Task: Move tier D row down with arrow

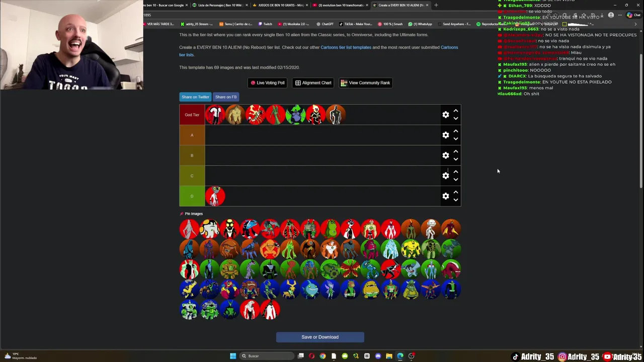Action: tap(456, 200)
